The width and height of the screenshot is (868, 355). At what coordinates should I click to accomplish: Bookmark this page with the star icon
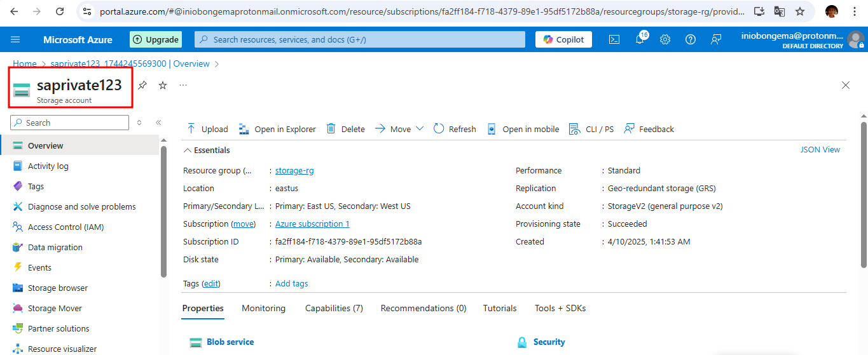pyautogui.click(x=800, y=11)
